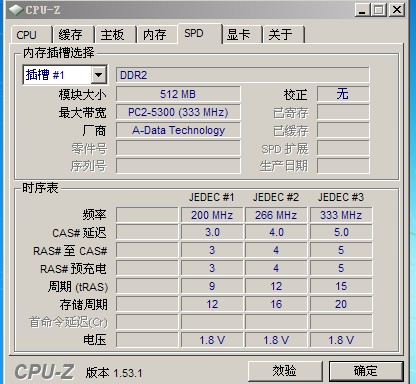Expand the 插槽 #1 slot dropdown arrow
Viewport: 416px width, 384px height.
98,75
